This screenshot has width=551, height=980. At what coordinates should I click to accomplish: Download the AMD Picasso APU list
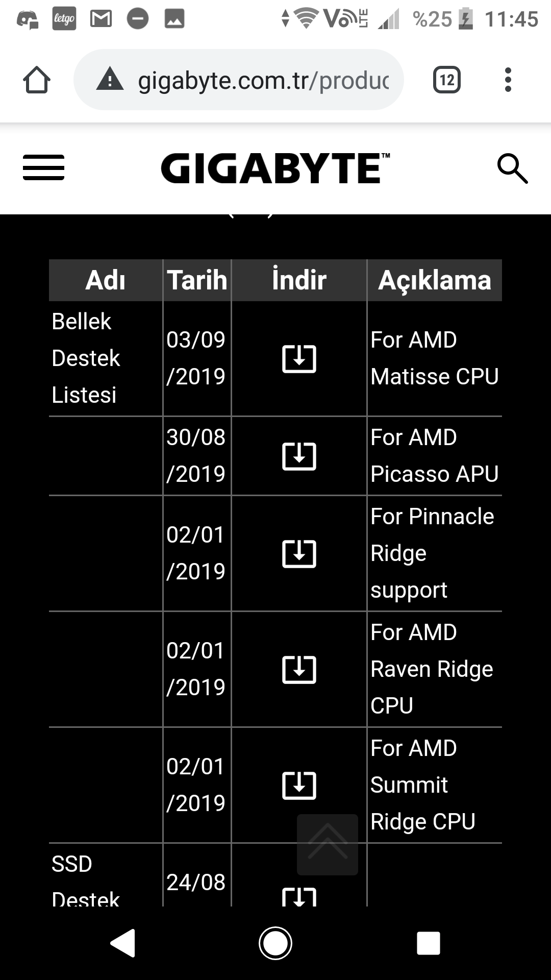[299, 456]
